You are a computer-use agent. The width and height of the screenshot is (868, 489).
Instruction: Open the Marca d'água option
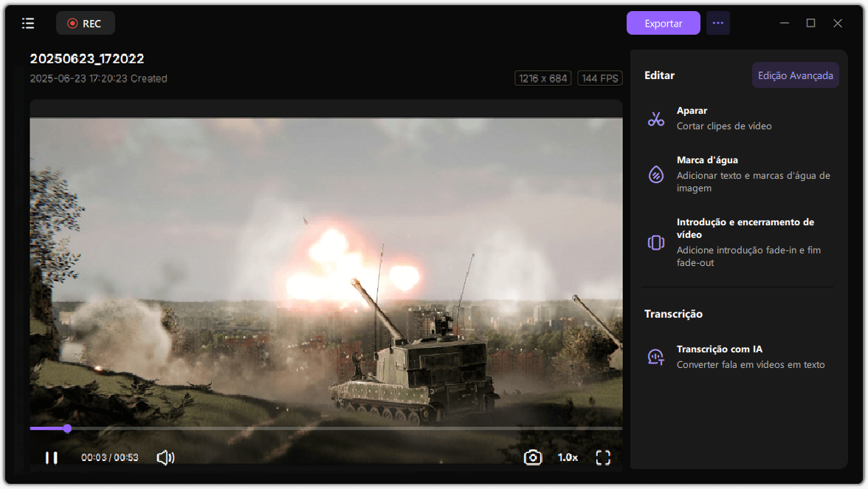tap(739, 174)
